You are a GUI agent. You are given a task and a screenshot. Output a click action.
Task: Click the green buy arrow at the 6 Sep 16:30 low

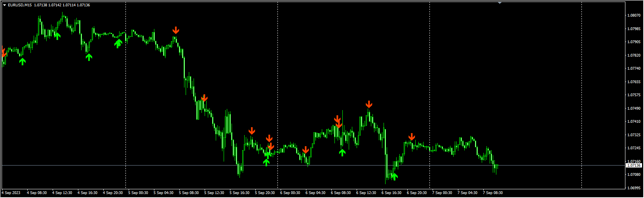[x=394, y=176]
